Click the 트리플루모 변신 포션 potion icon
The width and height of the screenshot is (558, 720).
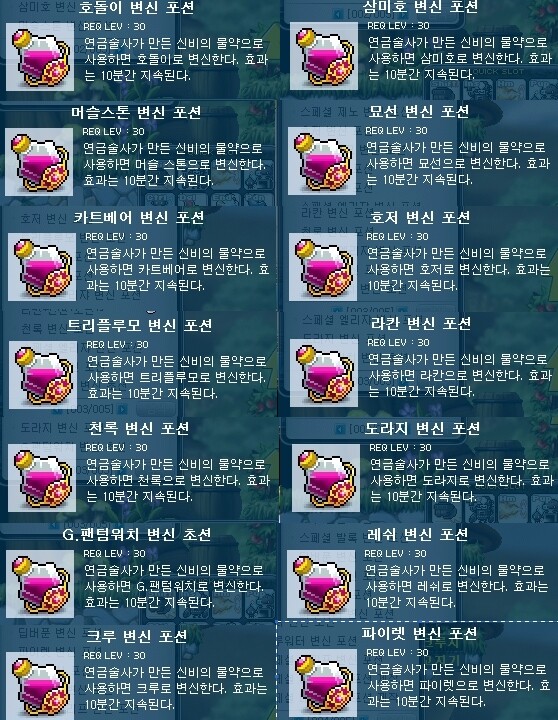[43, 375]
